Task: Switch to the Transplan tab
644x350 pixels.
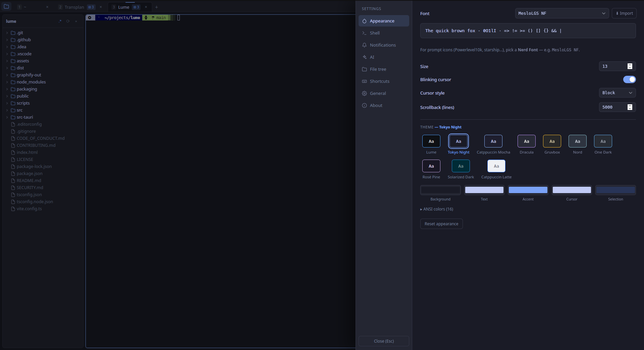Action: pyautogui.click(x=74, y=7)
